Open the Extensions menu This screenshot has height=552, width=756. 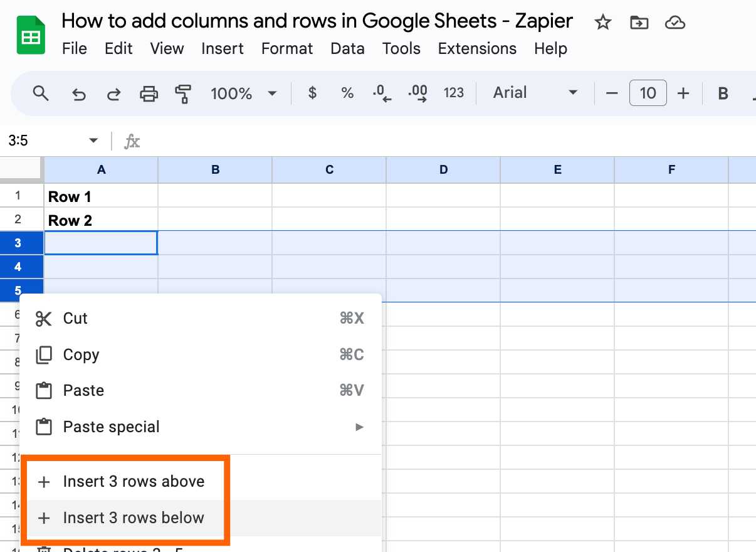(477, 49)
